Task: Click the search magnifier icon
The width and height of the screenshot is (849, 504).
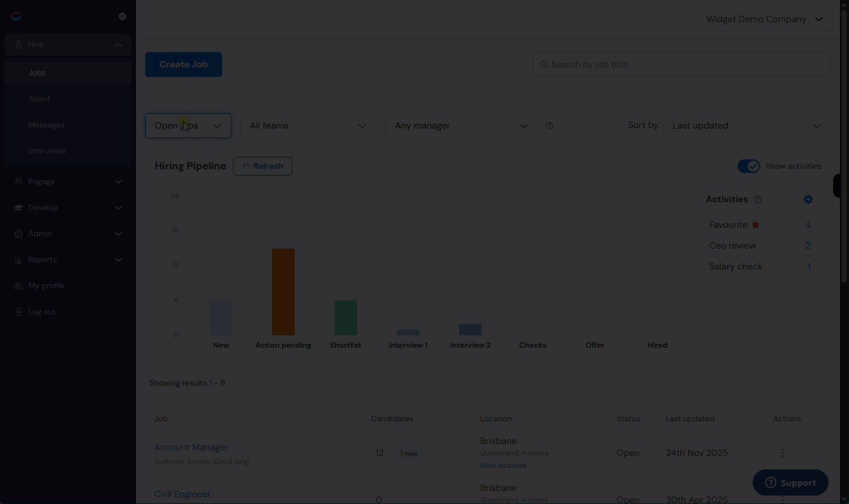Action: [x=544, y=65]
